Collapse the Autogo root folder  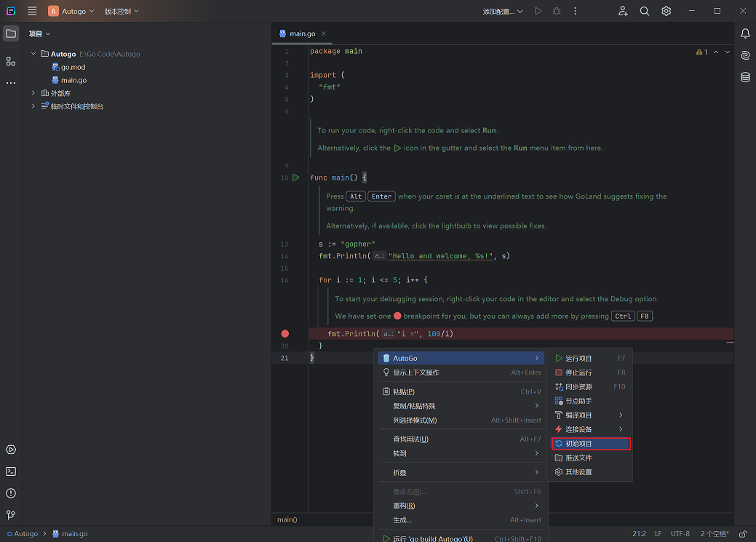[x=33, y=54]
